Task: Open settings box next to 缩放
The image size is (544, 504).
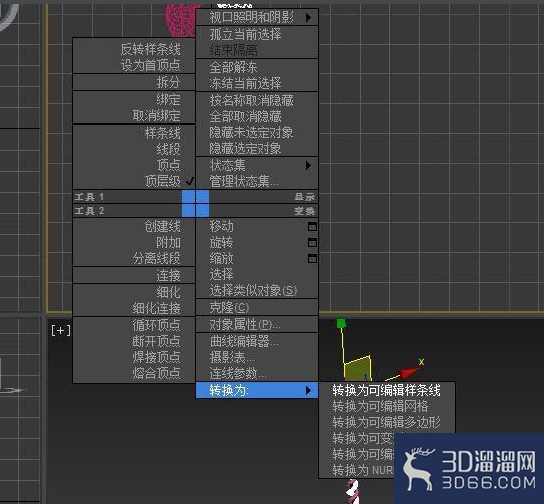Action: (312, 258)
